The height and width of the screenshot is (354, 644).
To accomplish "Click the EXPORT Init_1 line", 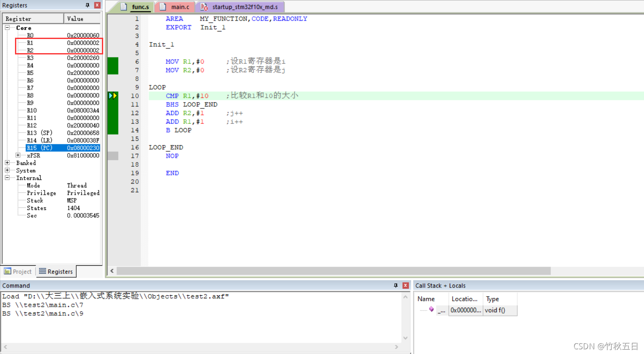I will tap(196, 27).
